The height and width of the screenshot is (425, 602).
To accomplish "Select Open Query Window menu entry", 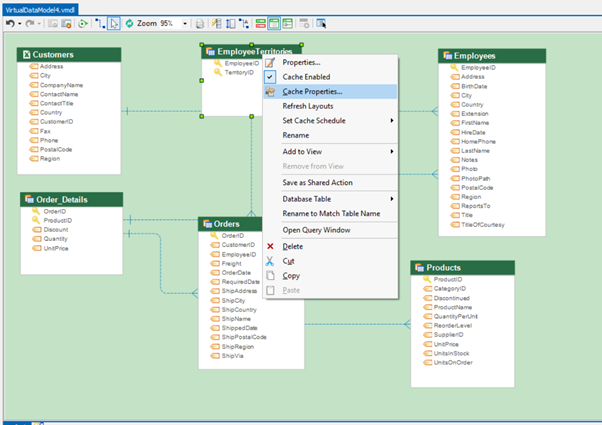I will tap(316, 230).
